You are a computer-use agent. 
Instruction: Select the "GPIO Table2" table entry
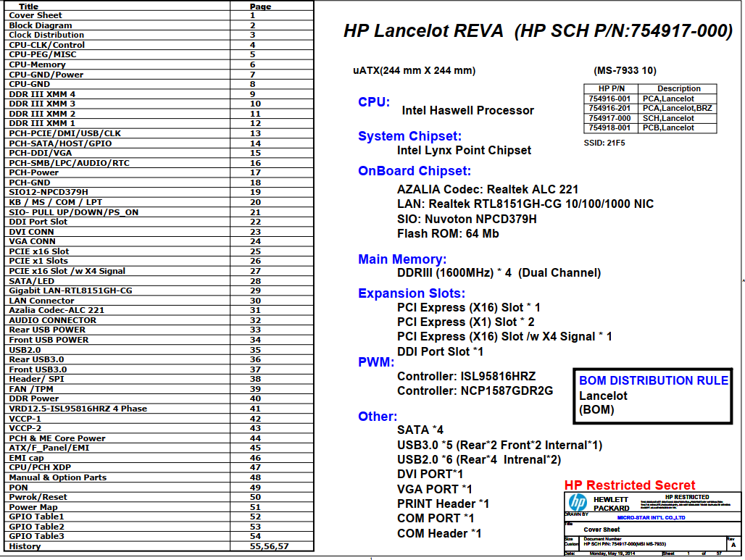coord(36,526)
